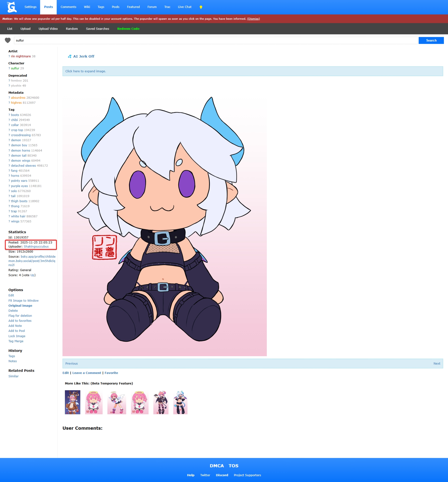The image size is (448, 482).
Task: Open the Shakingsuccubus uploader profile
Action: pos(36,247)
